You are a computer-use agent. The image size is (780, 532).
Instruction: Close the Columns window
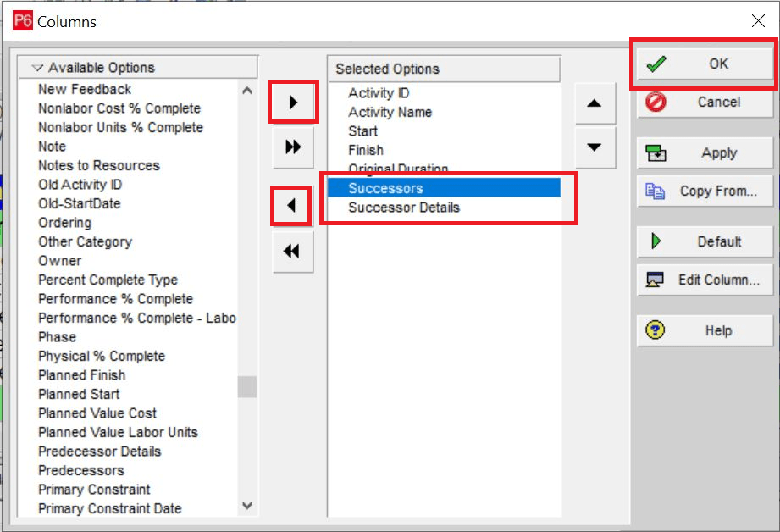(x=758, y=21)
